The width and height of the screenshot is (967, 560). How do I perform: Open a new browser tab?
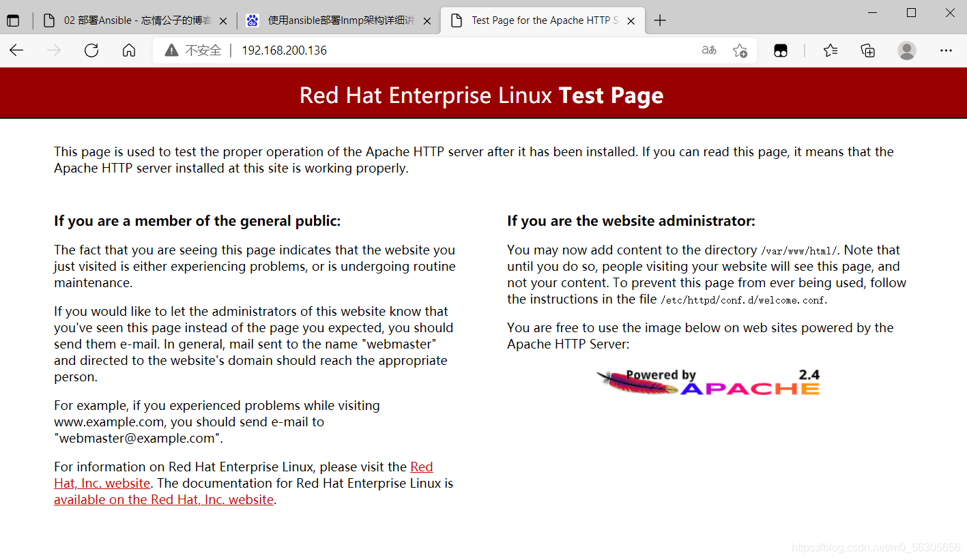660,20
